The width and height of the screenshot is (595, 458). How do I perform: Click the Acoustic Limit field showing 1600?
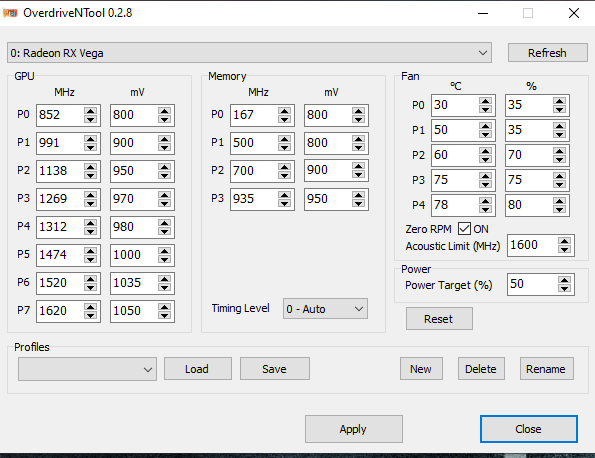532,245
